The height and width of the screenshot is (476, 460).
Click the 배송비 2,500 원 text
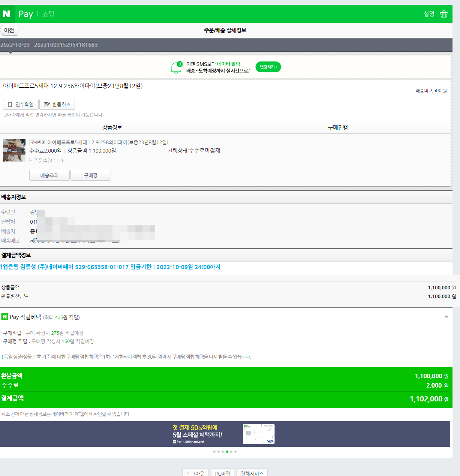(x=431, y=91)
